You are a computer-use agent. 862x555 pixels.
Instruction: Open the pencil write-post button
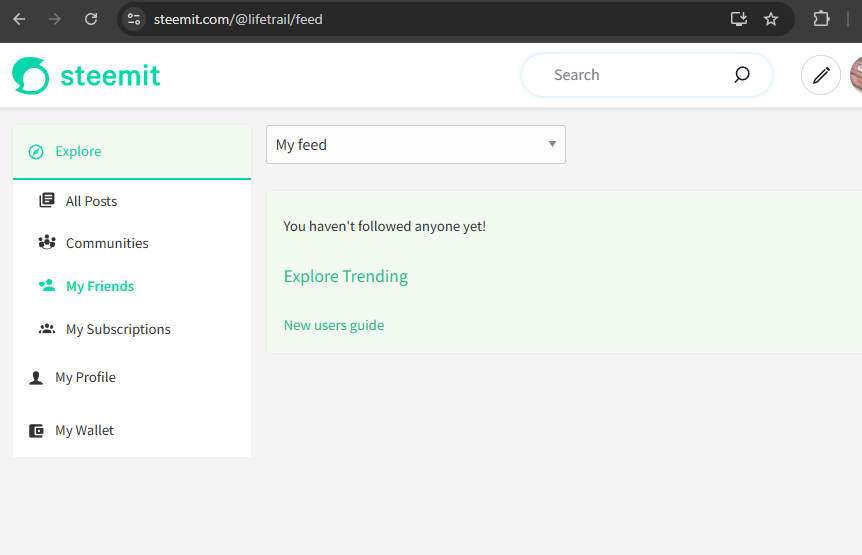point(821,75)
